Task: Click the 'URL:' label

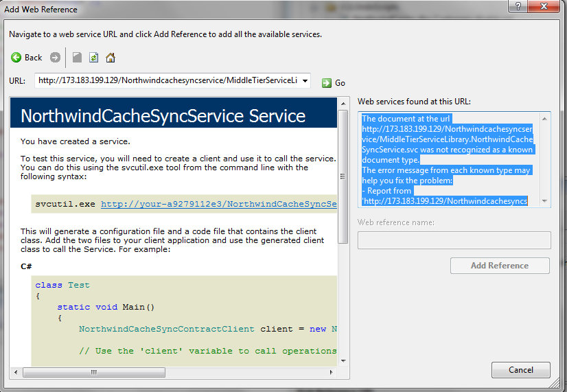Action: point(17,81)
